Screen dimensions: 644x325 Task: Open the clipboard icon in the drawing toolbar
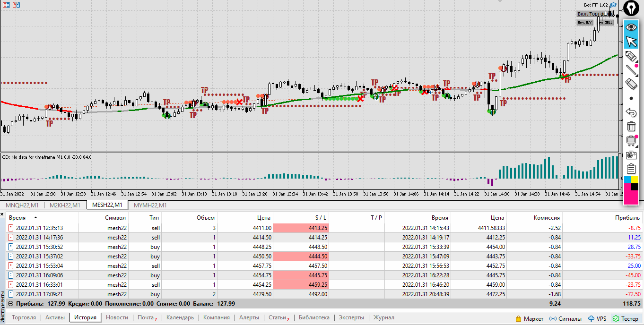(x=631, y=169)
